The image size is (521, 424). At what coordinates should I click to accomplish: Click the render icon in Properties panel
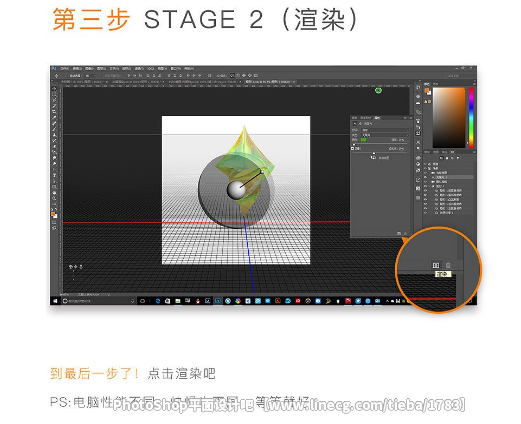[x=399, y=233]
